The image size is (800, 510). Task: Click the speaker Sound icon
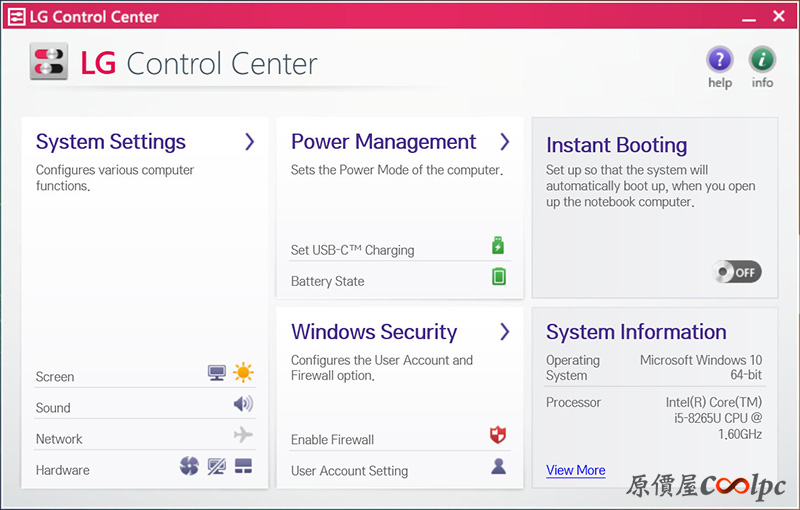coord(243,404)
